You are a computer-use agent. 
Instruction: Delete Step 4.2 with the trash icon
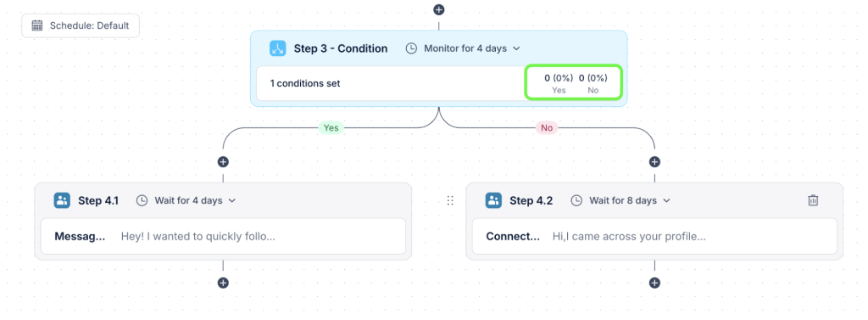coord(813,200)
